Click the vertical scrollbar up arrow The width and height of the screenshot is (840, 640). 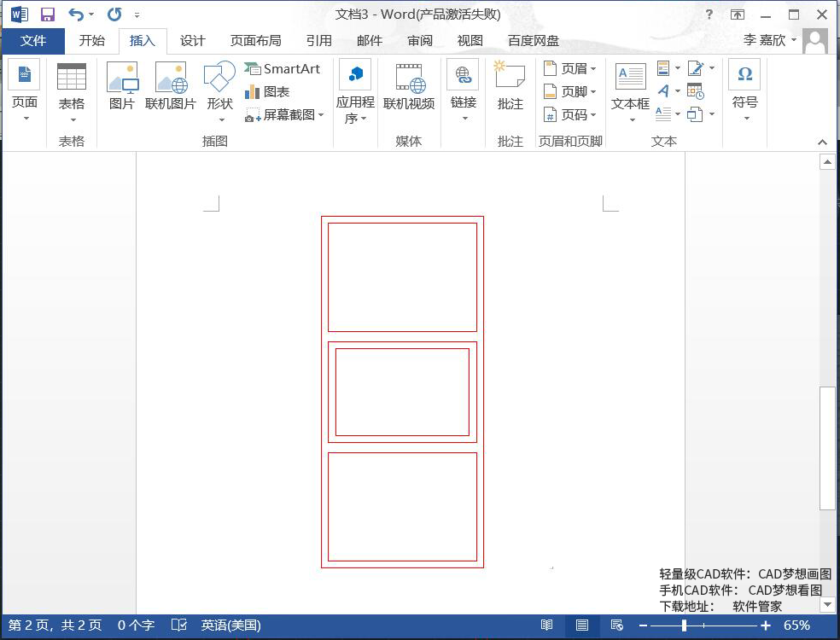(828, 162)
